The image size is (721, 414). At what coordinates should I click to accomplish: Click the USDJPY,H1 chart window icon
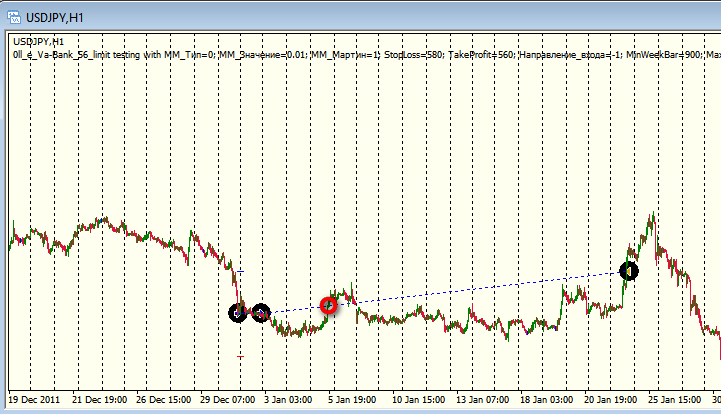coord(14,17)
